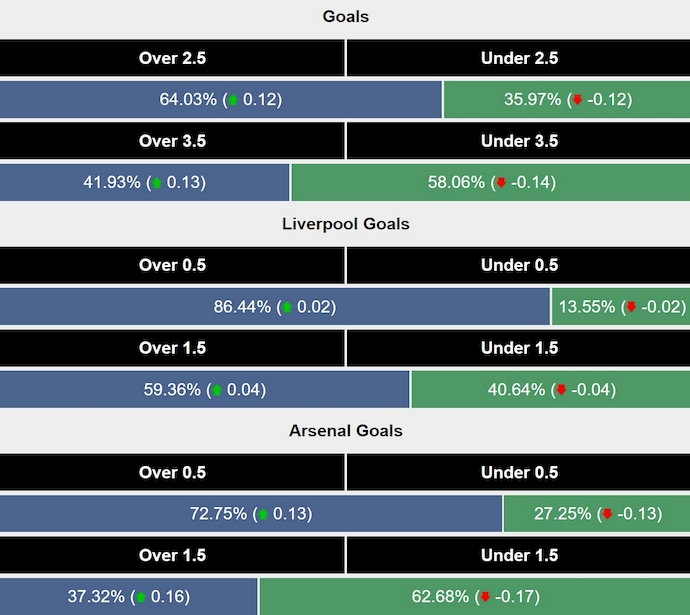The width and height of the screenshot is (690, 615).
Task: Click the green up arrow beside 72.75%
Action: pyautogui.click(x=263, y=514)
